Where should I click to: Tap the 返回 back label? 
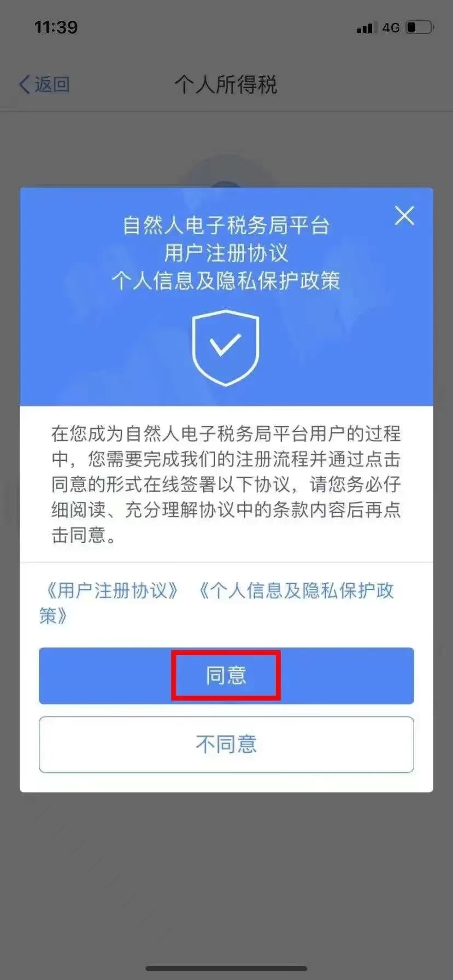click(x=52, y=84)
